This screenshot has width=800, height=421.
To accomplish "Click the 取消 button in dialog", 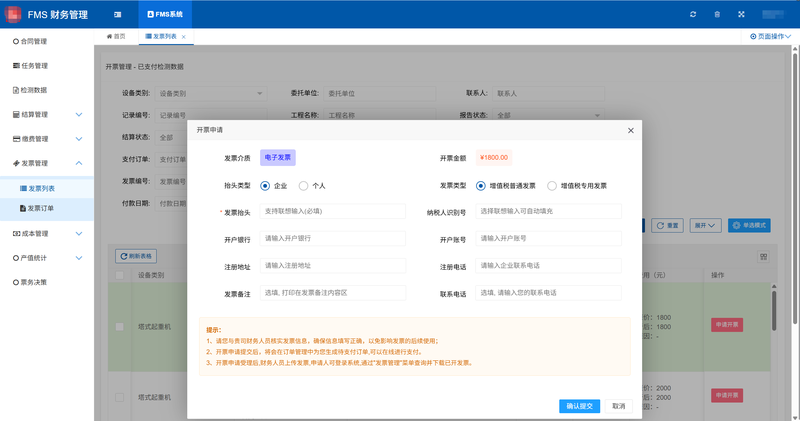I will (x=618, y=406).
